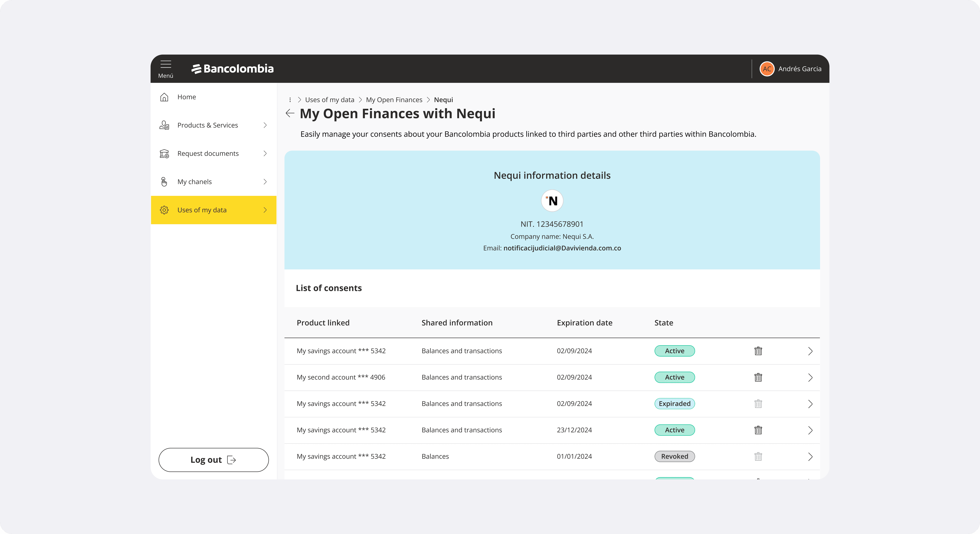Screen dimensions: 980x534
Task: Select Request documents label in the sidebar
Action: pyautogui.click(x=208, y=154)
